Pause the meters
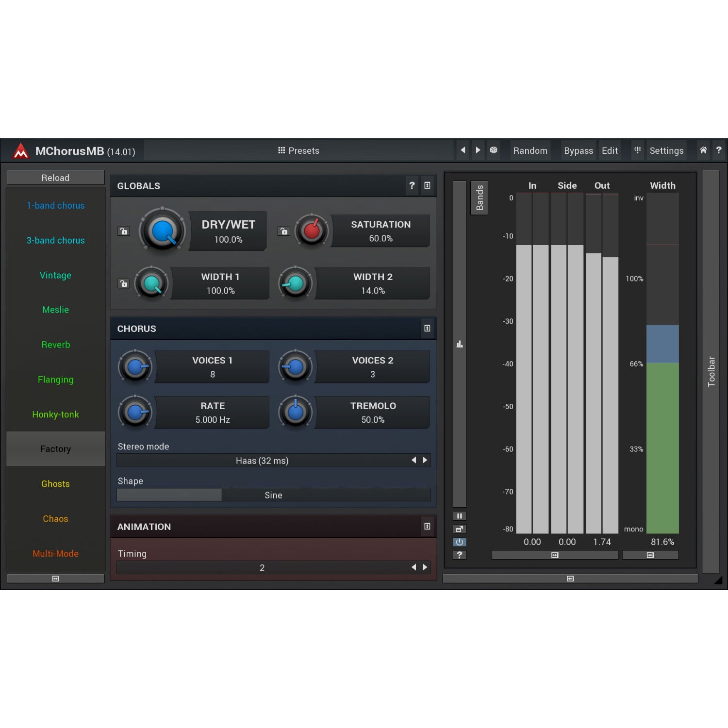Viewport: 728px width, 728px height. [x=460, y=516]
